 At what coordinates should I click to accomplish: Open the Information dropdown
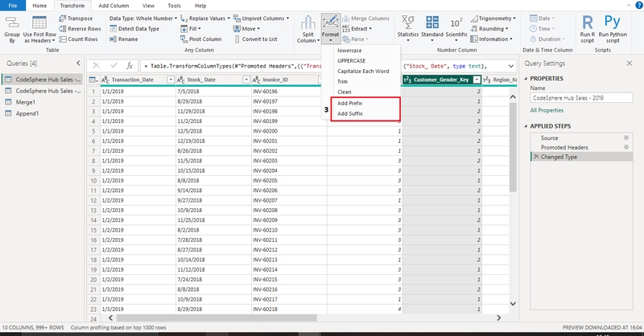pyautogui.click(x=492, y=39)
